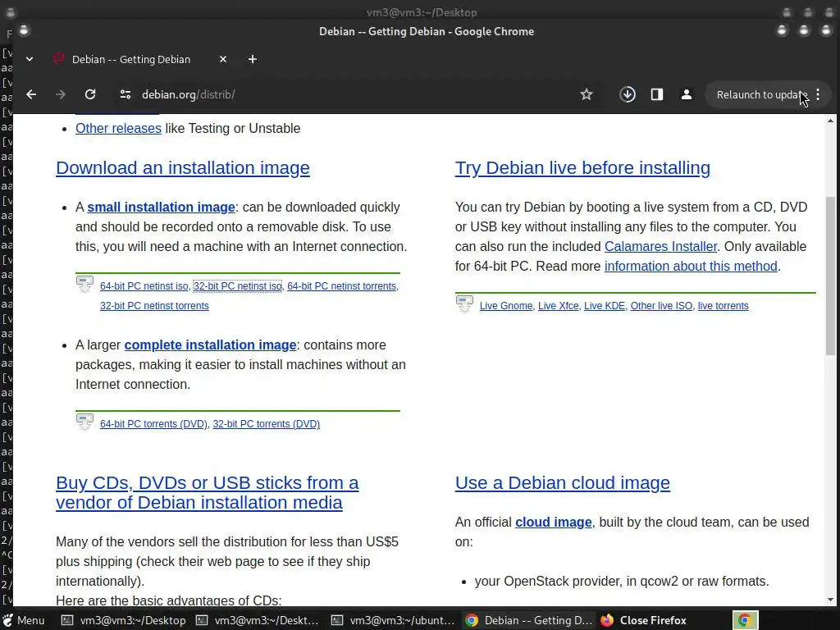Download 32-bit PC netinst iso
840x630 pixels.
tap(237, 286)
